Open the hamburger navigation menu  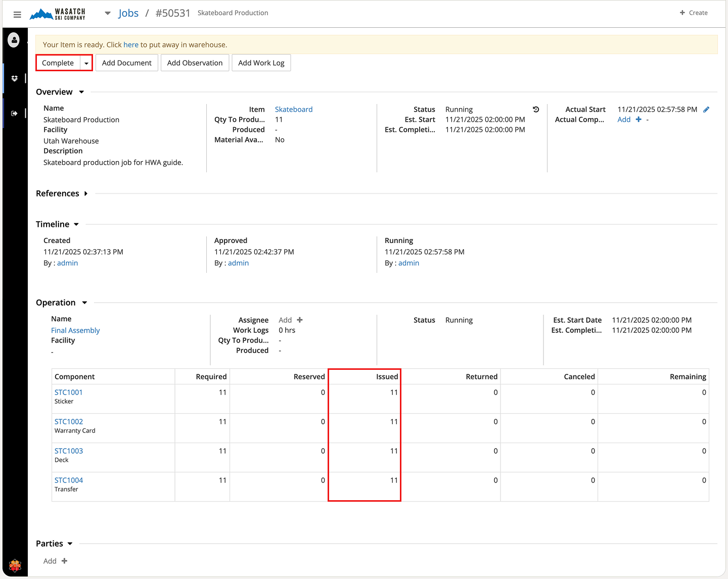click(x=17, y=15)
